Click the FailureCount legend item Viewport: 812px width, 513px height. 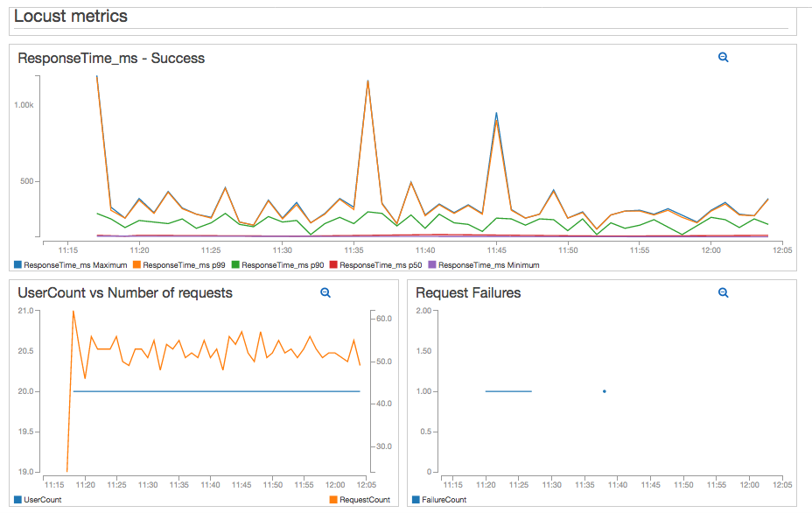point(444,500)
